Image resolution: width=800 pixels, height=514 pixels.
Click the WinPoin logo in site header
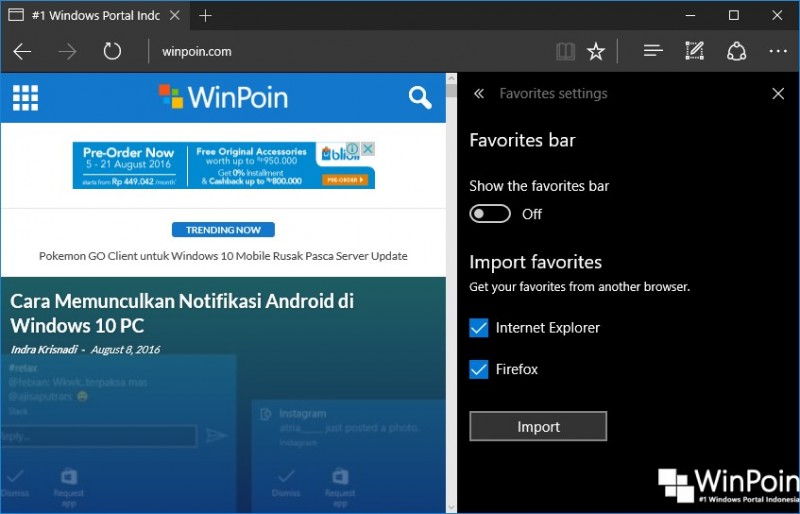(x=223, y=97)
